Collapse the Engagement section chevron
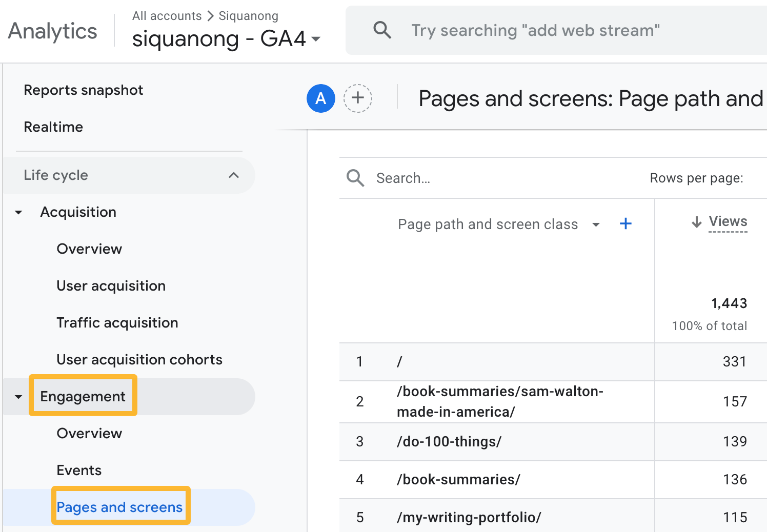This screenshot has width=767, height=532. [x=18, y=396]
